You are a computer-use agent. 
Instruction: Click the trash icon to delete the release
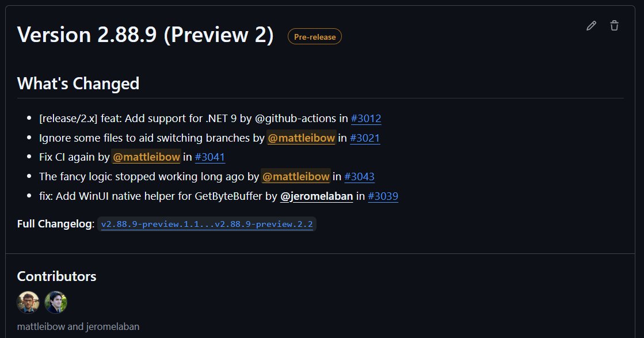click(614, 25)
